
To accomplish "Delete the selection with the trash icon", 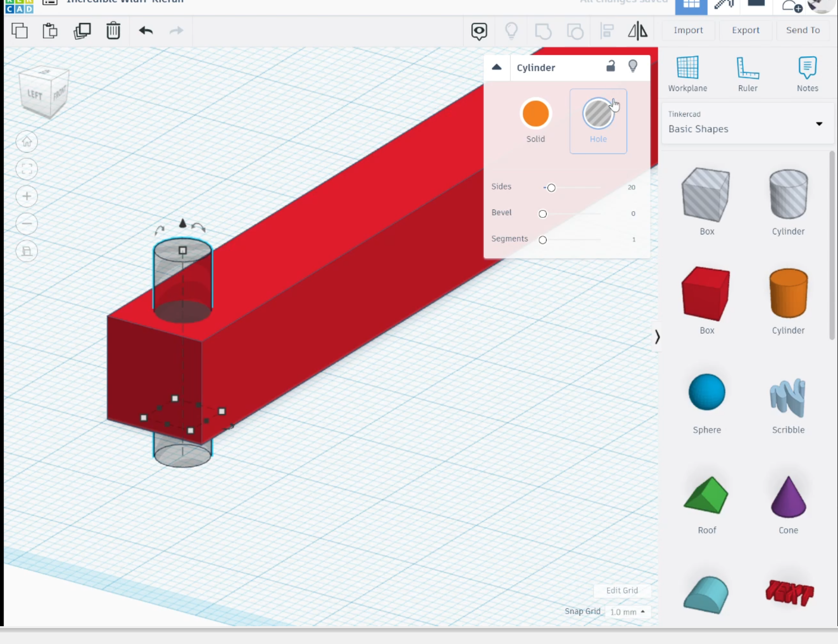I will click(113, 31).
